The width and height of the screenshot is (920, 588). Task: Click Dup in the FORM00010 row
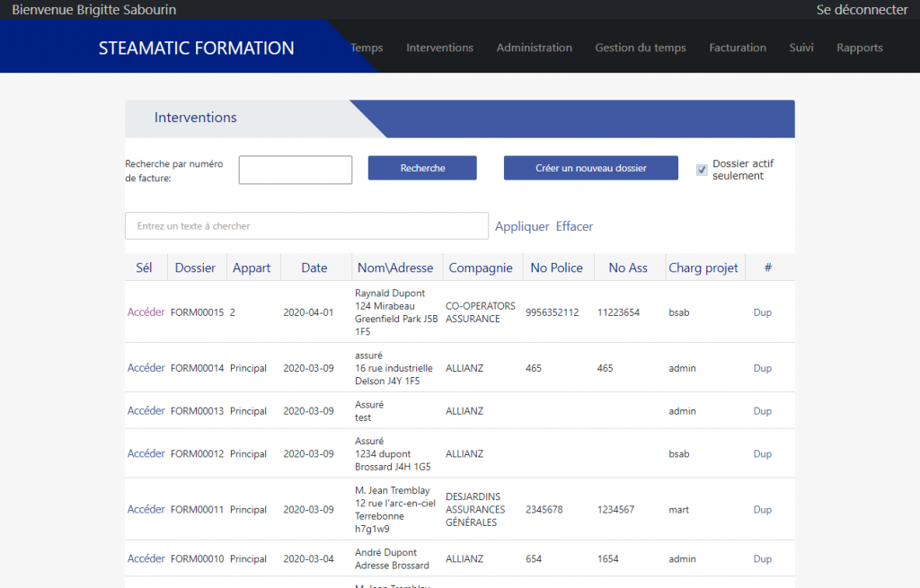pyautogui.click(x=762, y=558)
